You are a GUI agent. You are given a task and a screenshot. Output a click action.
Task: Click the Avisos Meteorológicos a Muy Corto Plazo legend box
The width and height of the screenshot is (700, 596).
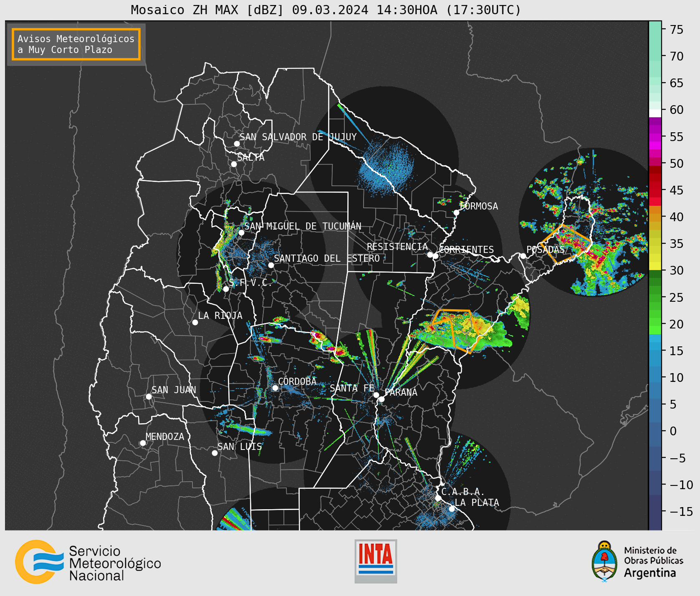(76, 44)
